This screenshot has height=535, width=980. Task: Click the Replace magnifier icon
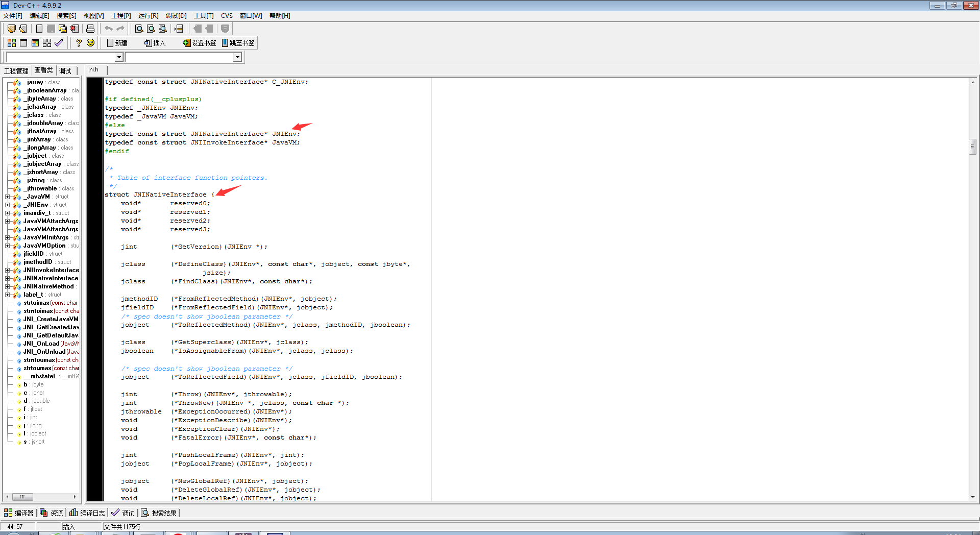[151, 29]
